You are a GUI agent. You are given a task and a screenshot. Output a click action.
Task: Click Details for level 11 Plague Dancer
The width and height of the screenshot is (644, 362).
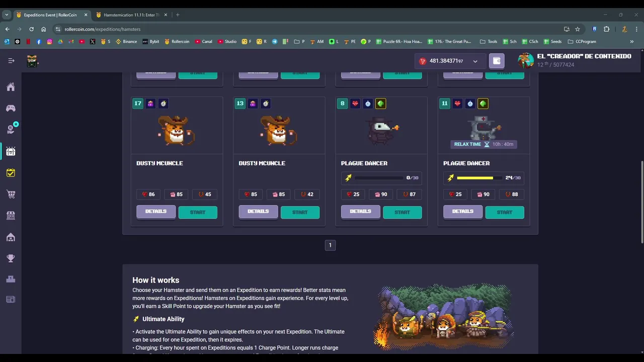463,212
